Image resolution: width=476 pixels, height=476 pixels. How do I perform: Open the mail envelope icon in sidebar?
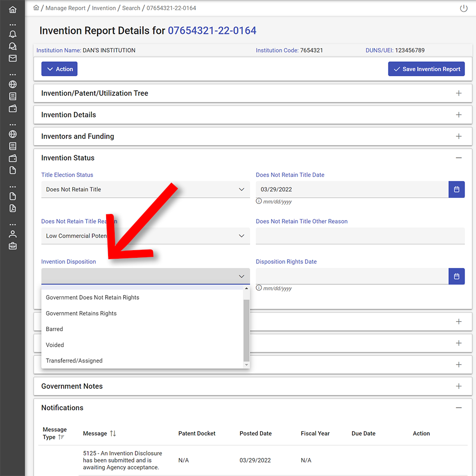(12, 59)
